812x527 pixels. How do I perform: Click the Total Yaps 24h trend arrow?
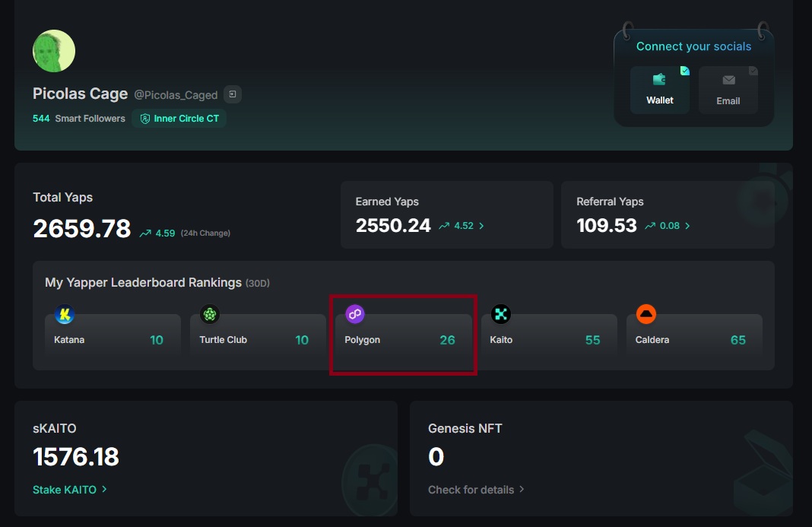click(x=145, y=233)
